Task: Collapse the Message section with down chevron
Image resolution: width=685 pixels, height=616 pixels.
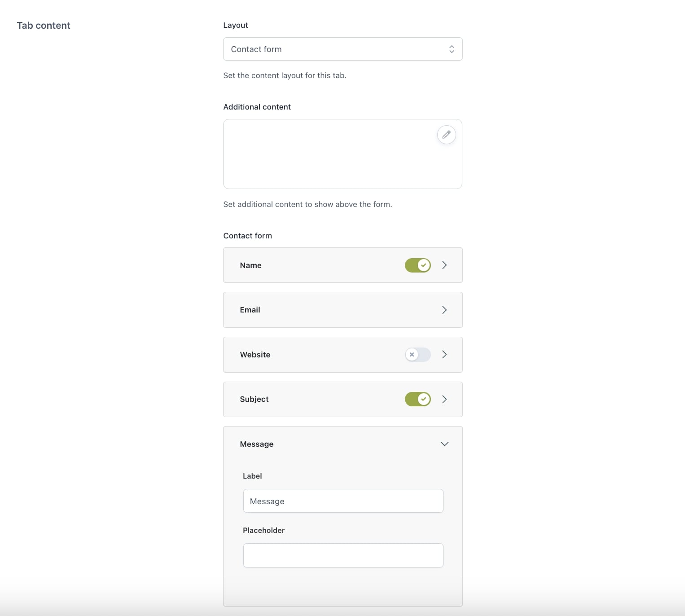Action: (444, 444)
